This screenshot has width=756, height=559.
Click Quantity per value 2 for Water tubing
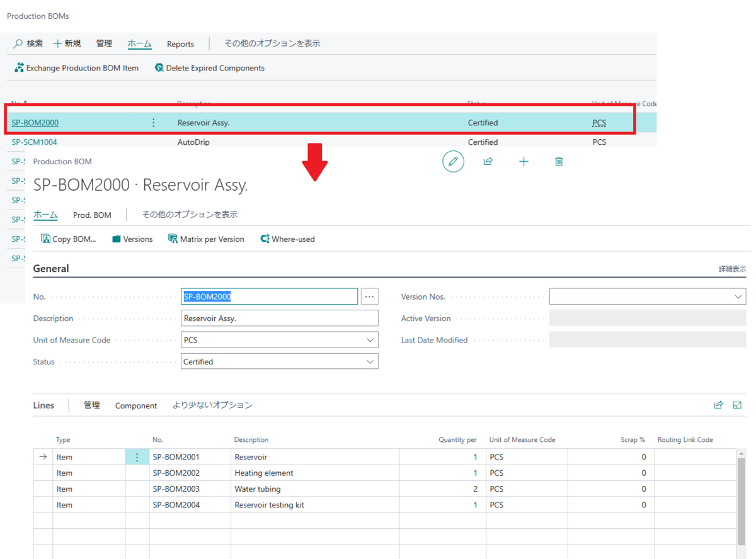(x=442, y=489)
